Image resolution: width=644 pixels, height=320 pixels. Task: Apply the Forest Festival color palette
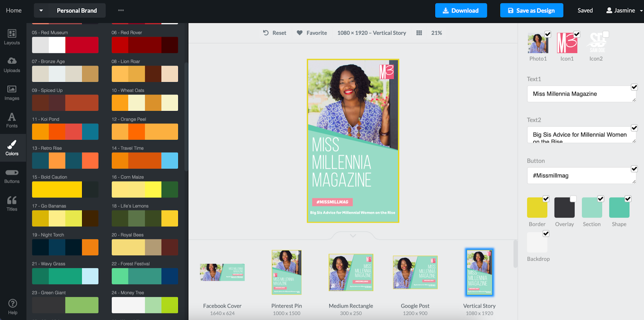click(145, 276)
